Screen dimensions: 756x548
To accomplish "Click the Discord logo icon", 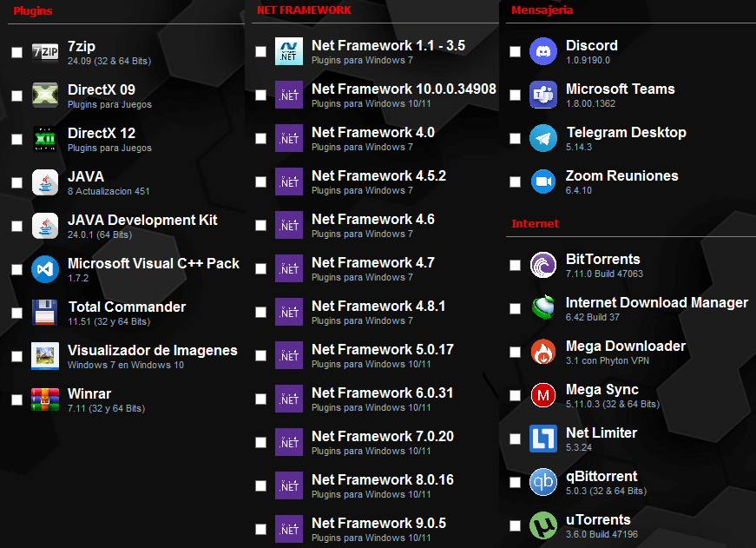I will tap(542, 51).
